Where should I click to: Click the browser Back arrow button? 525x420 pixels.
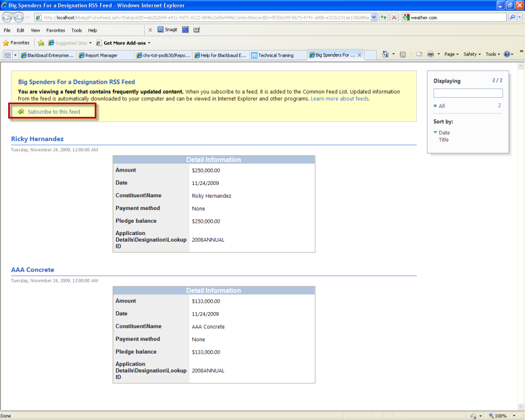tap(7, 17)
